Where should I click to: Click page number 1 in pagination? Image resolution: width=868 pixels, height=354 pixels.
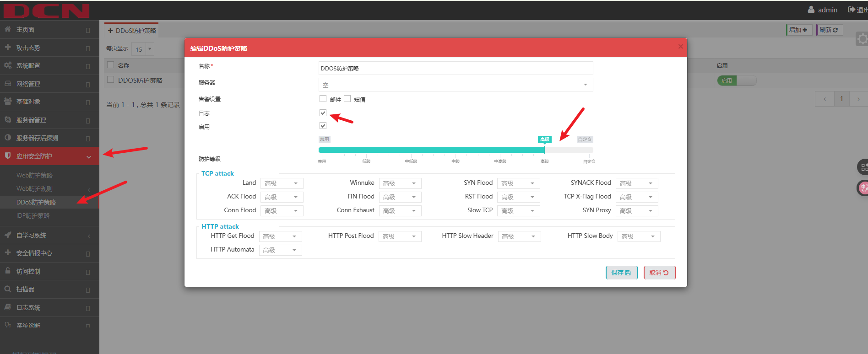point(841,99)
